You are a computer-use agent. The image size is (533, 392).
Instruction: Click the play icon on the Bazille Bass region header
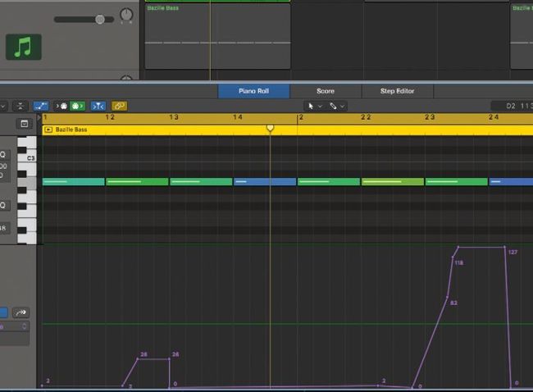48,130
